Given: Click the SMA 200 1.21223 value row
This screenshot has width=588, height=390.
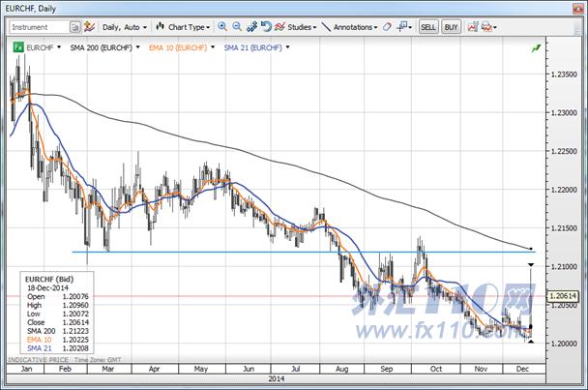Looking at the screenshot, I should (58, 331).
